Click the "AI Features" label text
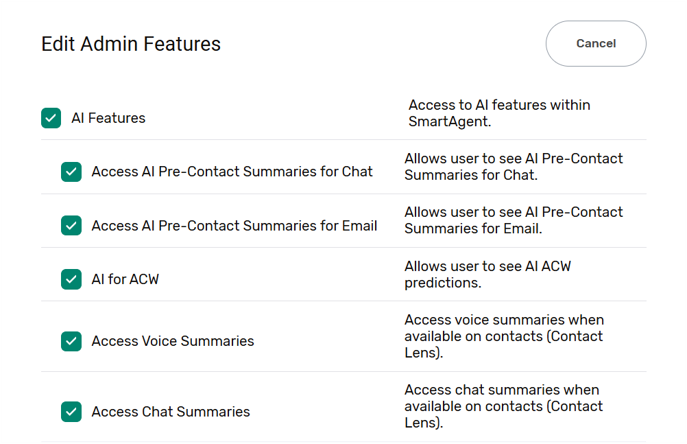The image size is (687, 444). point(108,118)
